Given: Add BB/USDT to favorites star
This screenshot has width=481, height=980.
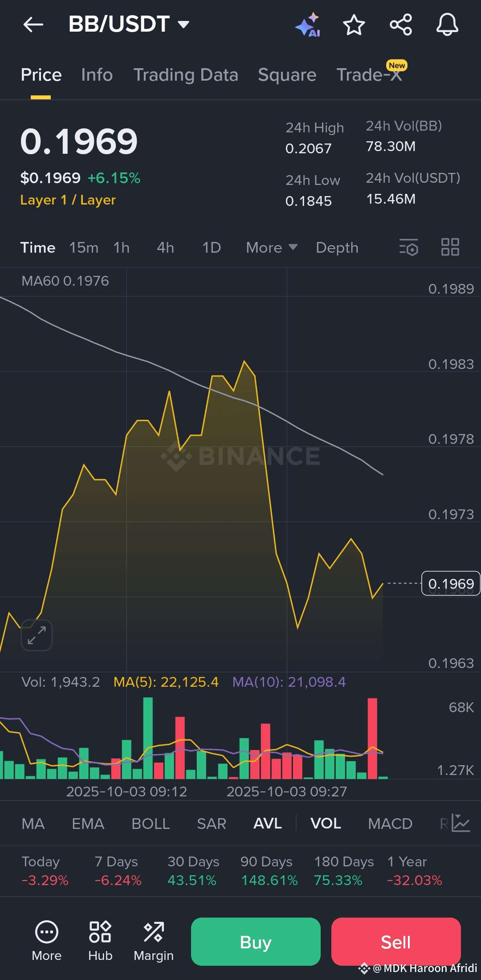Looking at the screenshot, I should pyautogui.click(x=354, y=25).
